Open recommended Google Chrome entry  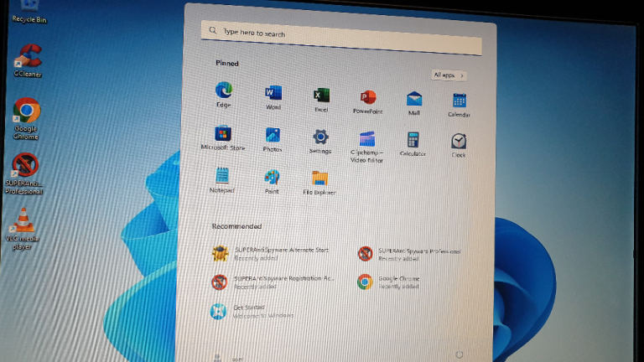pyautogui.click(x=365, y=282)
